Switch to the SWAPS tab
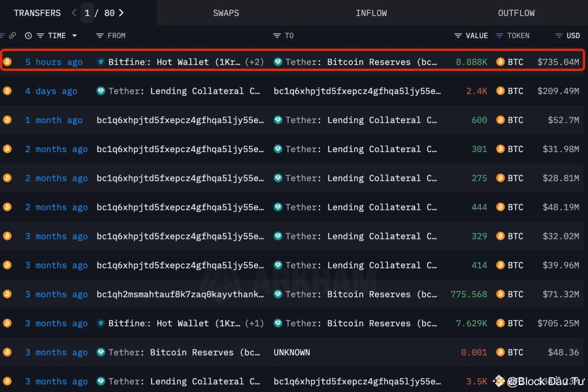This screenshot has height=392, width=588. click(226, 13)
